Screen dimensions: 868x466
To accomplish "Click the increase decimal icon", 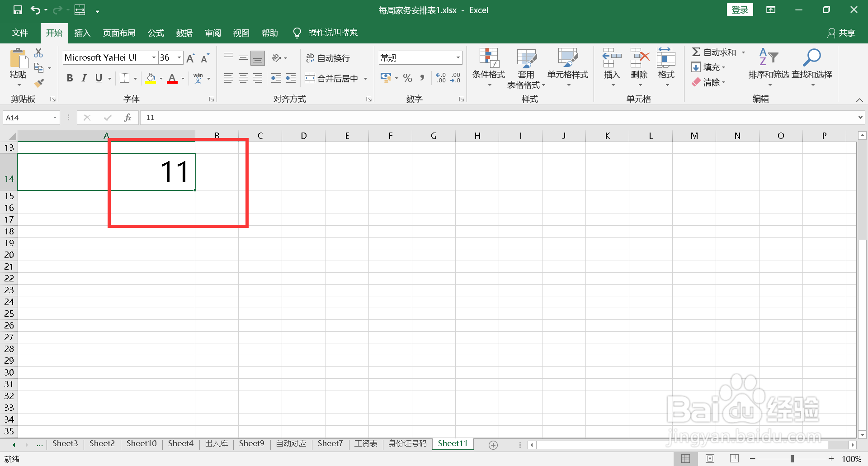I will click(441, 78).
